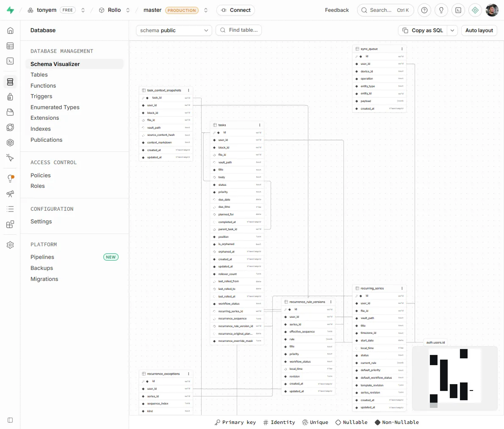Open the Roles menu item
504x429 pixels.
click(38, 186)
